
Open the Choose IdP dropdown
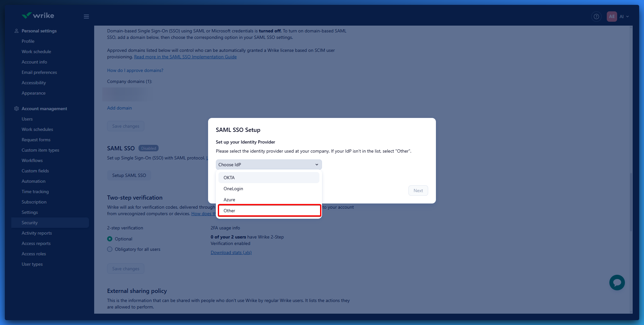coord(269,165)
